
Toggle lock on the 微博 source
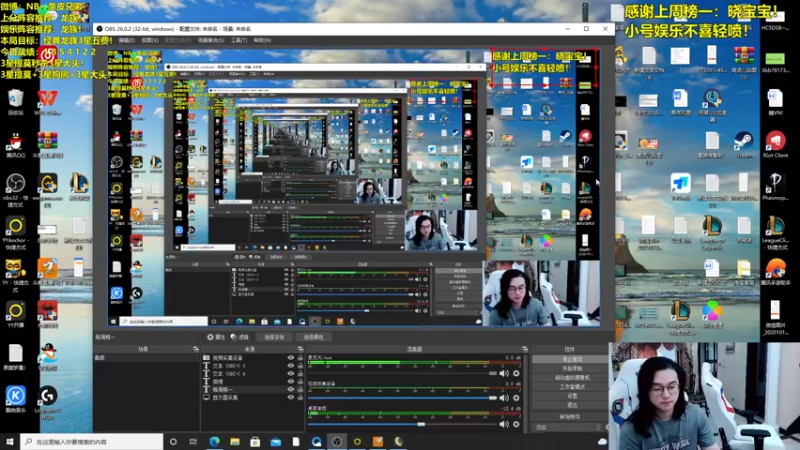pyautogui.click(x=300, y=382)
